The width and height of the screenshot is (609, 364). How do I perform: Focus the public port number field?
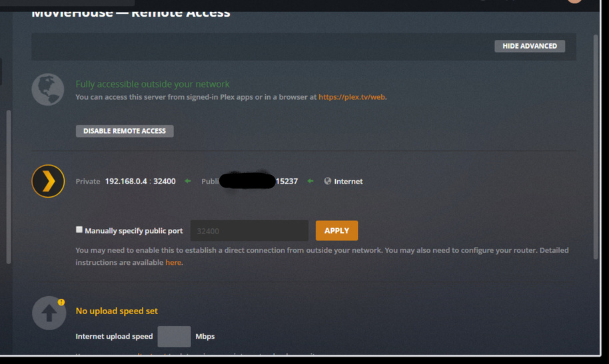(249, 231)
